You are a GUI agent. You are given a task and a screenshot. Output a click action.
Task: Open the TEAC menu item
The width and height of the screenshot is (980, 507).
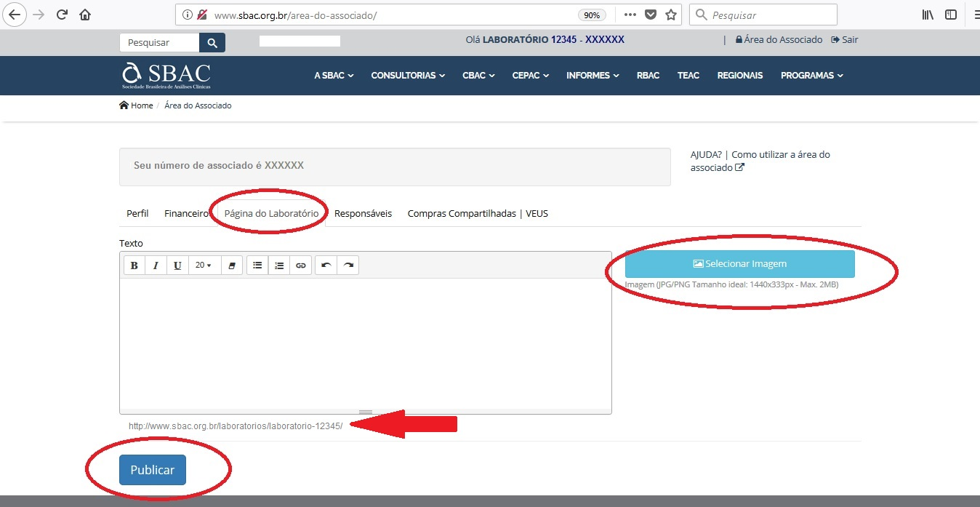pos(688,75)
